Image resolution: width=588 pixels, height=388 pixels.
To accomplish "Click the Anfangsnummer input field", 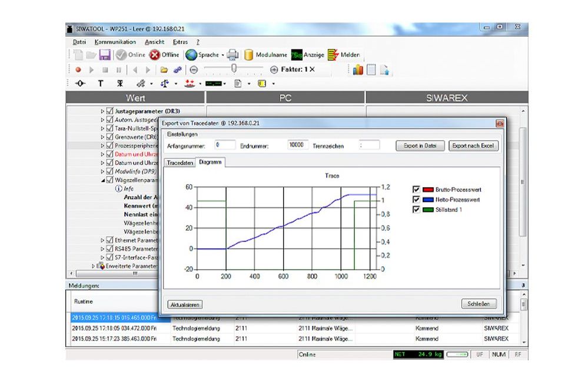I will point(225,145).
